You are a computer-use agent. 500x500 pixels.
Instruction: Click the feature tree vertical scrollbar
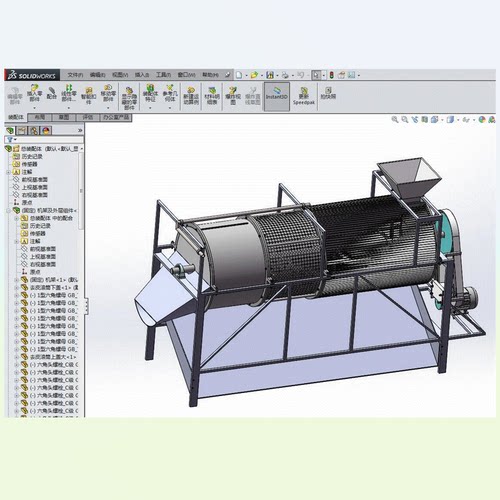pyautogui.click(x=81, y=191)
